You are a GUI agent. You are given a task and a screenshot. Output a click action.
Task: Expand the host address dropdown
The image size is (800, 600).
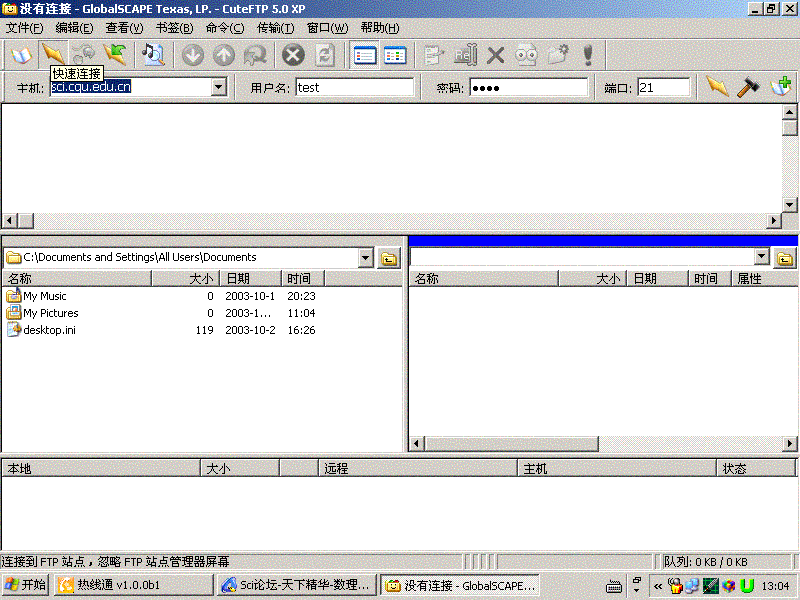218,87
